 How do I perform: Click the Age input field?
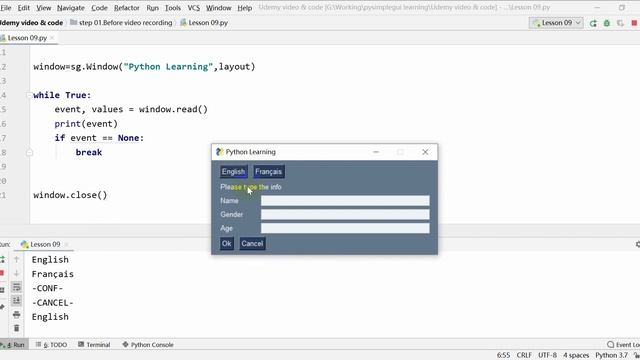click(x=345, y=228)
